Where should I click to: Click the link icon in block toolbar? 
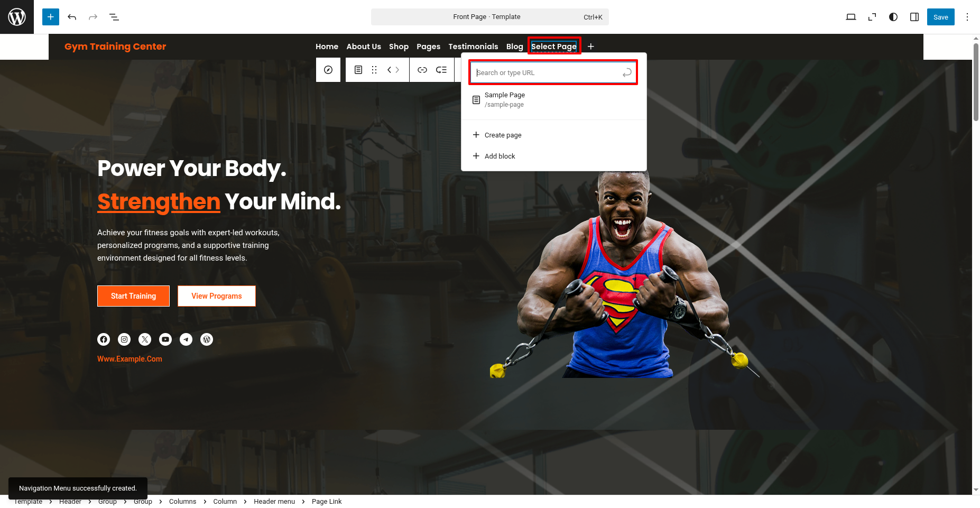pos(422,70)
